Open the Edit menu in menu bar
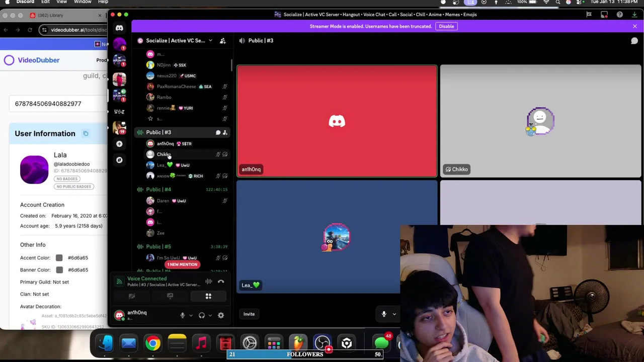The image size is (644, 362). click(x=45, y=2)
